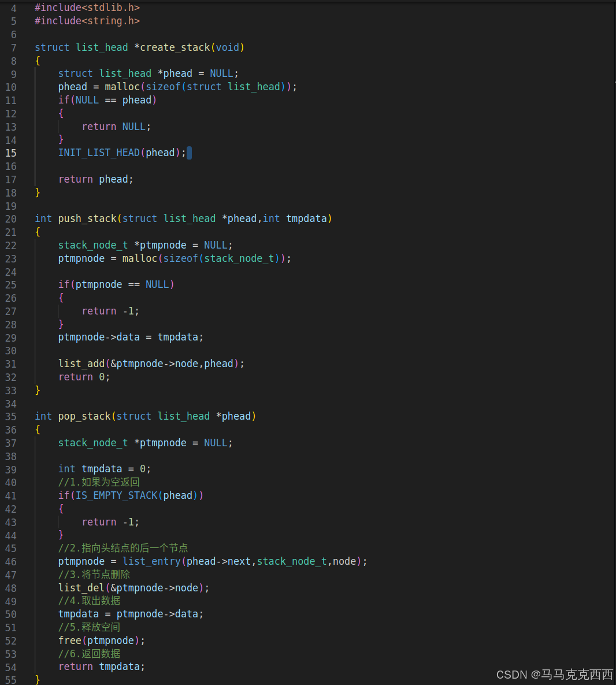Click 'int tmpdata = 0;' declaration
The image size is (616, 685).
click(x=105, y=469)
